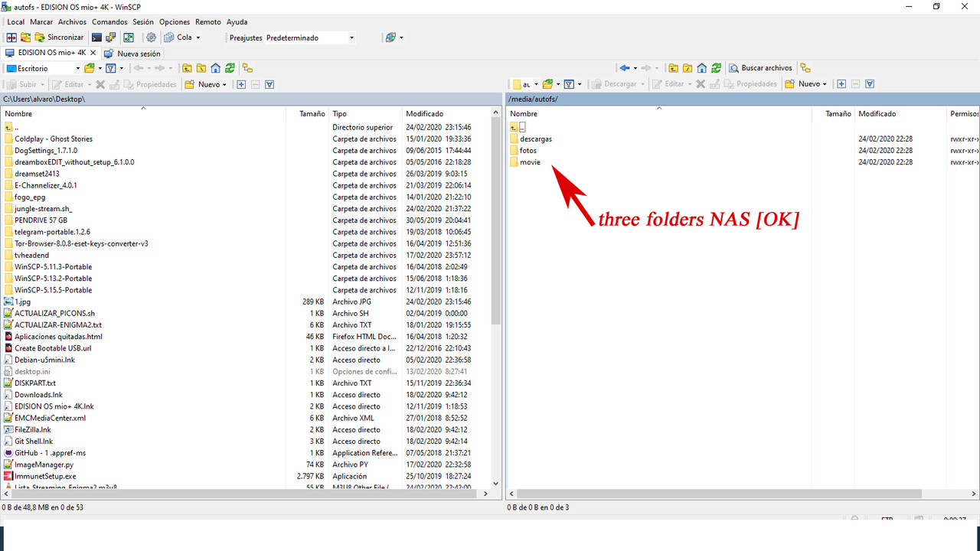Image resolution: width=980 pixels, height=551 pixels.
Task: Go to parent directory in local panel
Action: pyautogui.click(x=187, y=68)
